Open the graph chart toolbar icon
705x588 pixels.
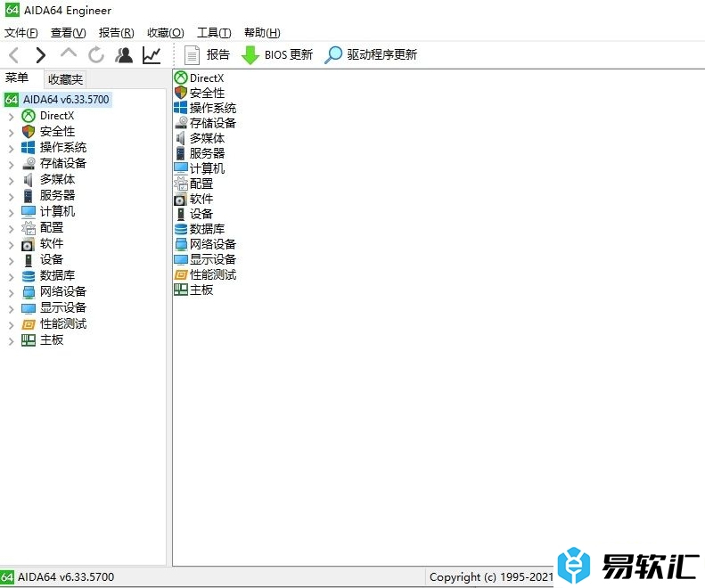(152, 55)
